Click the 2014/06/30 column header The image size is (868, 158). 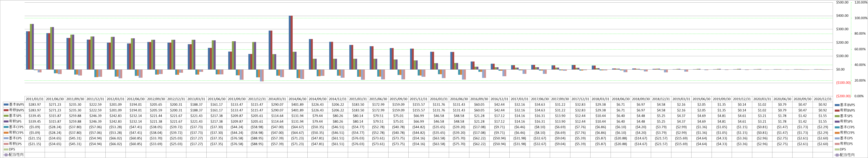point(297,99)
